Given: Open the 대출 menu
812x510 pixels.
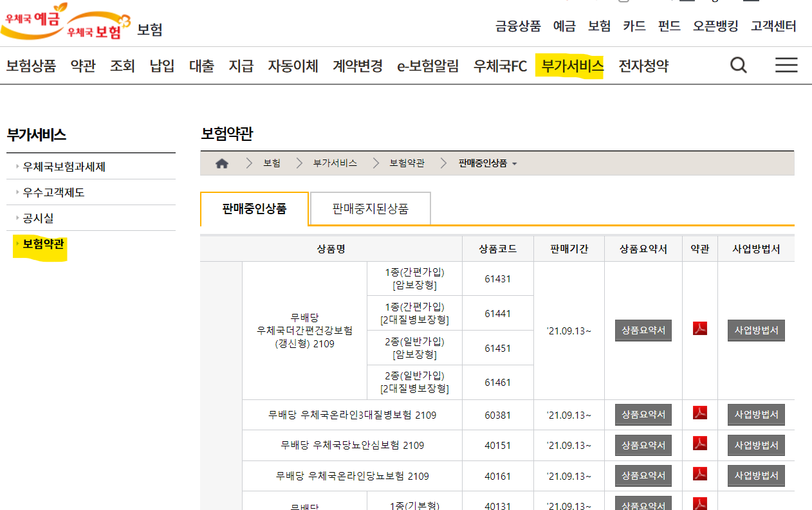Looking at the screenshot, I should [x=201, y=66].
